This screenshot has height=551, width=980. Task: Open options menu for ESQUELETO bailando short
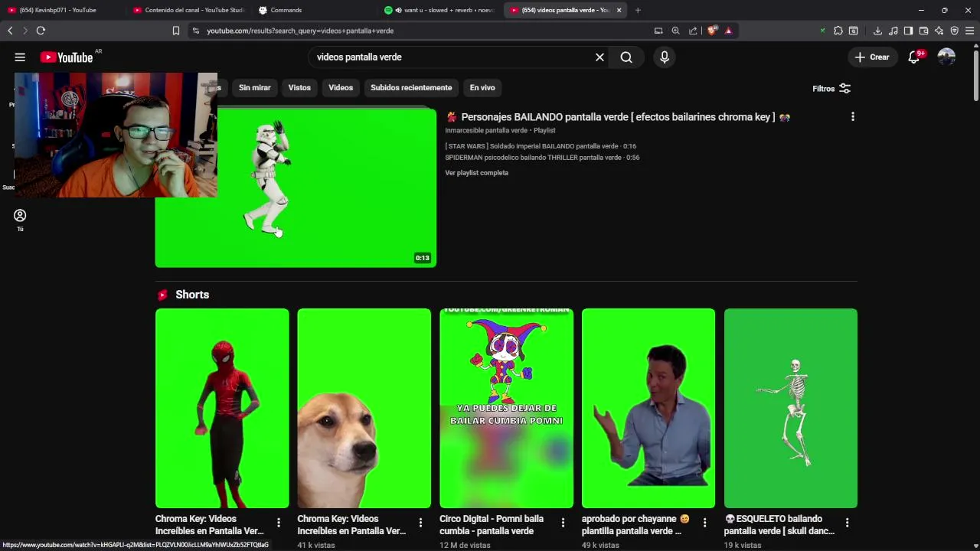[847, 523]
